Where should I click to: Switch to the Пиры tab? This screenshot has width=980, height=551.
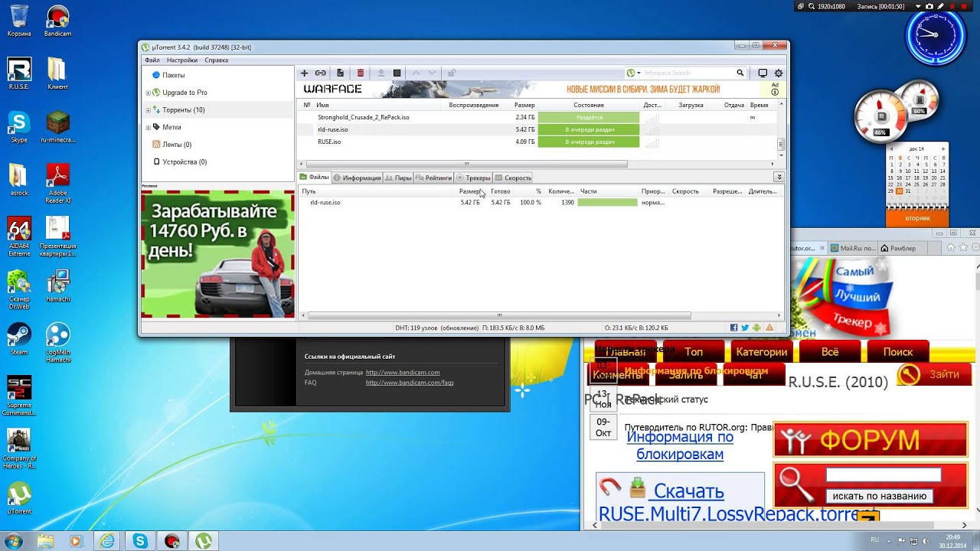(399, 178)
